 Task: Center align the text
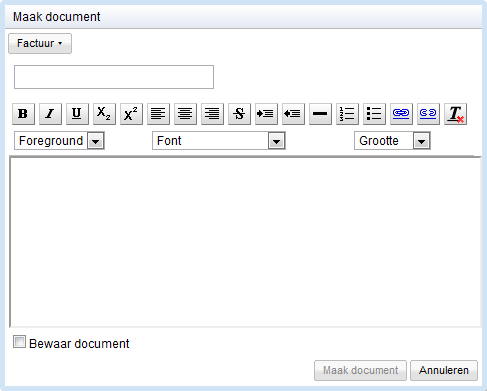(x=185, y=114)
